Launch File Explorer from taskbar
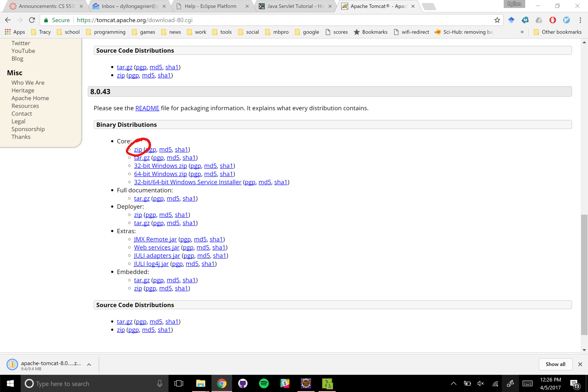This screenshot has width=588, height=392. (x=200, y=383)
